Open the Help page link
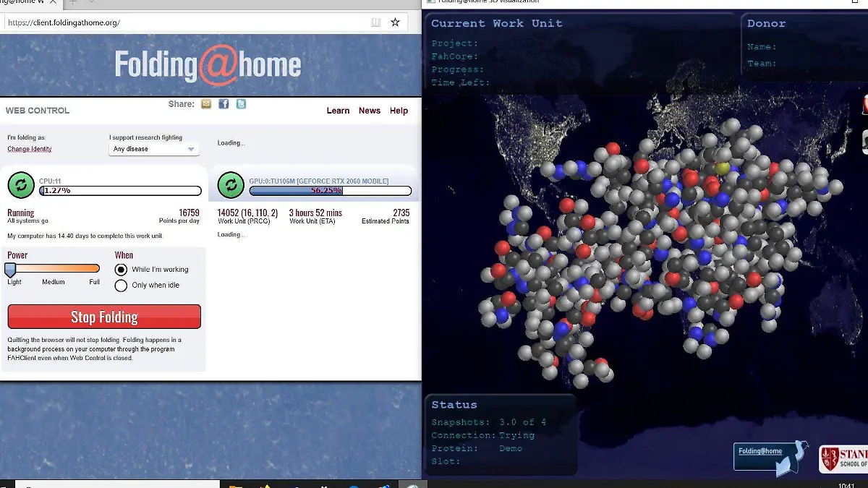The height and width of the screenshot is (488, 868). pos(399,111)
